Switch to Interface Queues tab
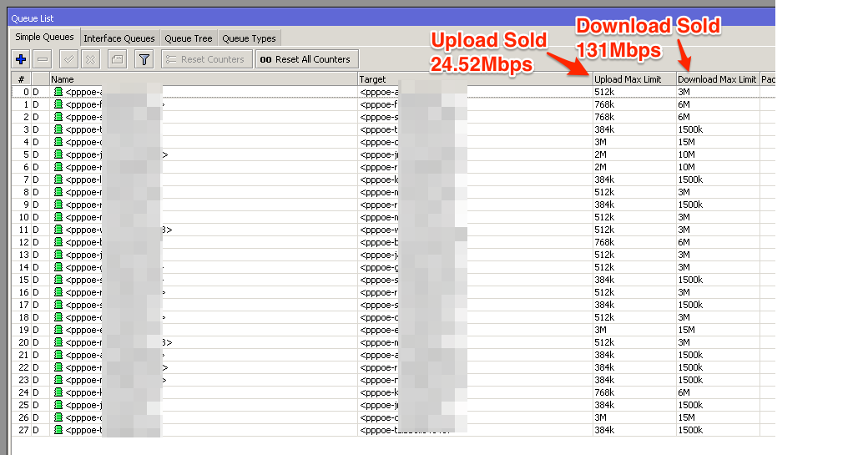This screenshot has height=455, width=868. point(119,38)
